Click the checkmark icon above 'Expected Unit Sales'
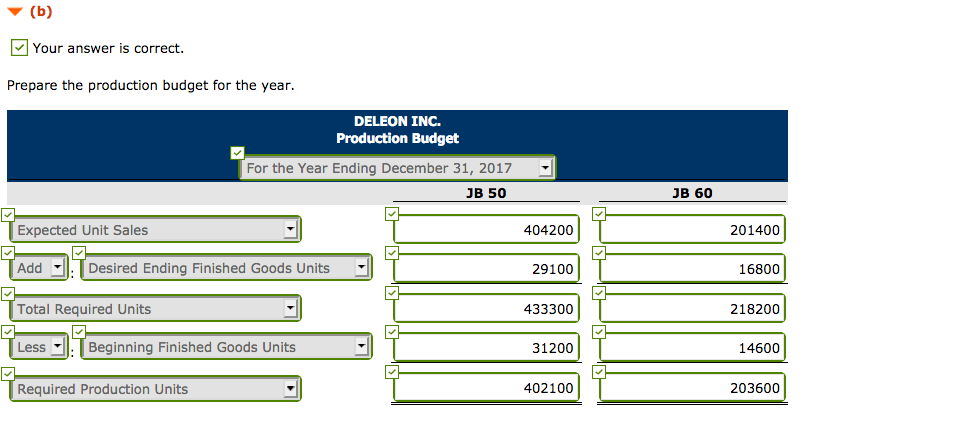Image resolution: width=958 pixels, height=421 pixels. [x=7, y=214]
